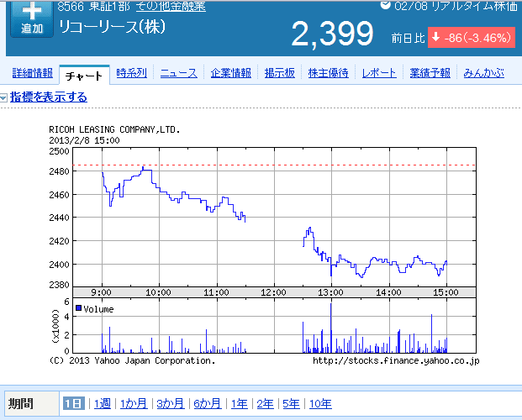Image resolution: width=522 pixels, height=420 pixels.
Task: Click the stock price 2,399
Action: tap(332, 34)
